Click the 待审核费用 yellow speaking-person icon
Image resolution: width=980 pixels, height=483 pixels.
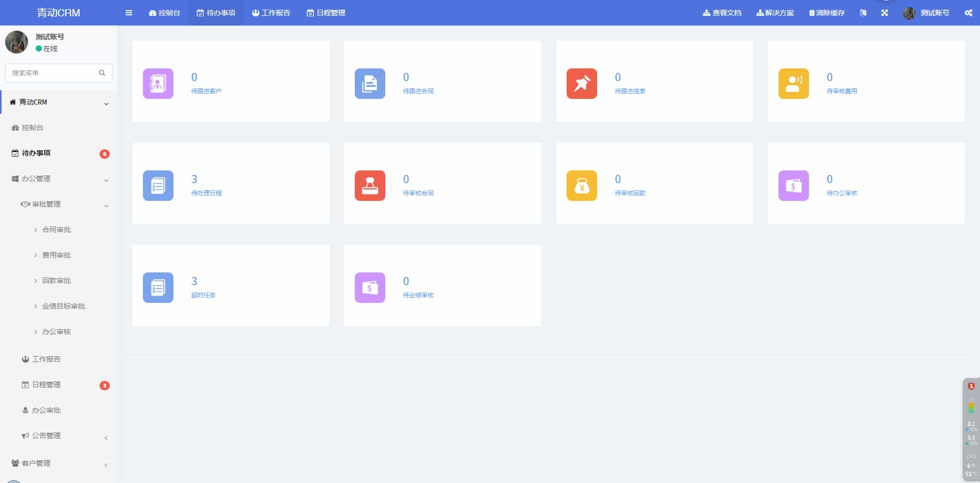point(794,84)
